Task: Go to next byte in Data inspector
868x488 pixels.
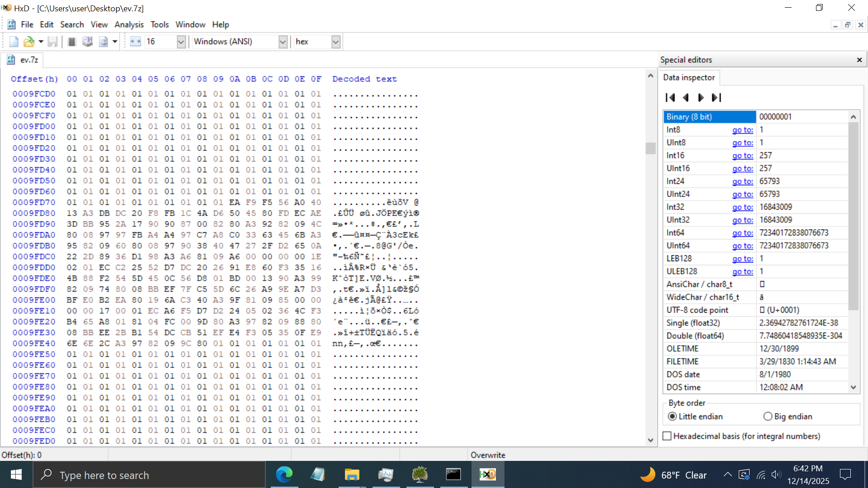Action: 701,98
